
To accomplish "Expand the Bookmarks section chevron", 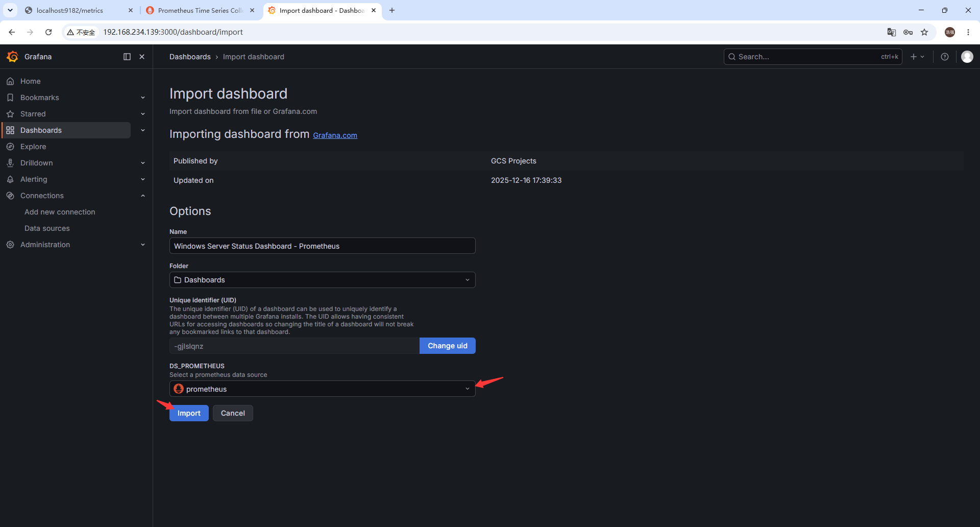I will point(143,98).
